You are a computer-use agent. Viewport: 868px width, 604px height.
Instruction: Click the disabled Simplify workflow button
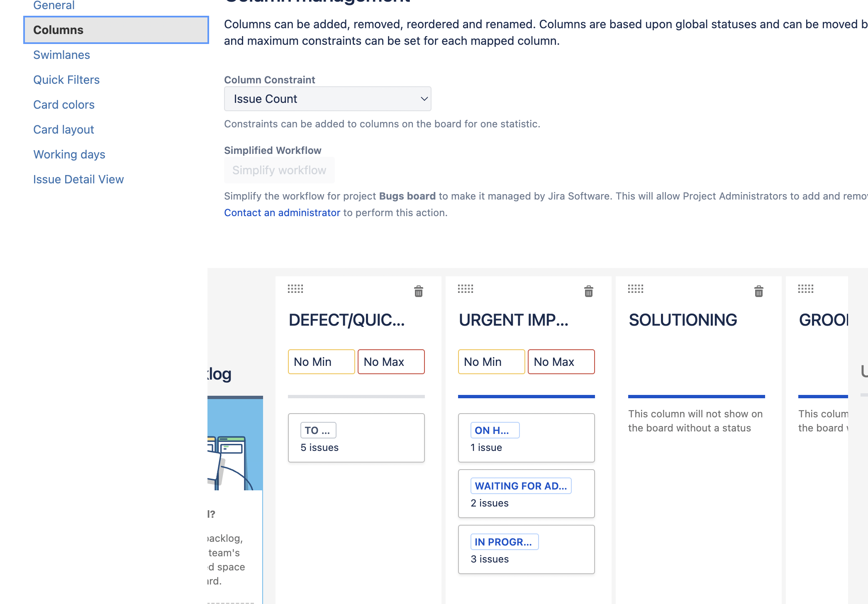pos(279,170)
